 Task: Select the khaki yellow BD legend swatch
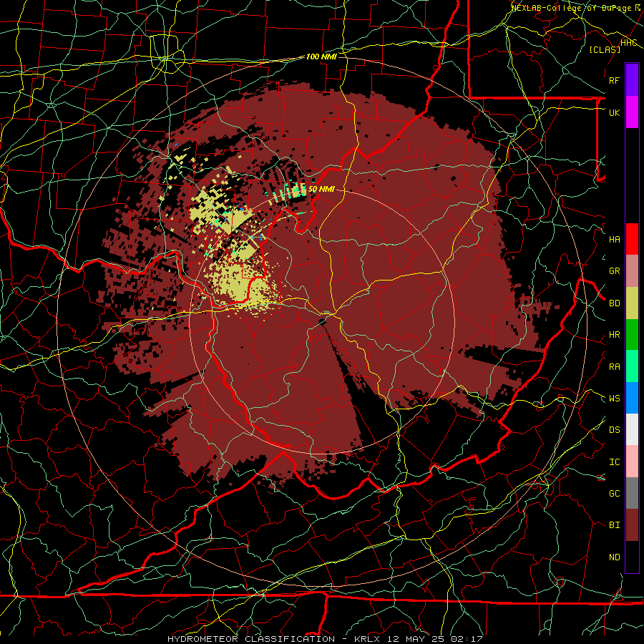point(632,303)
